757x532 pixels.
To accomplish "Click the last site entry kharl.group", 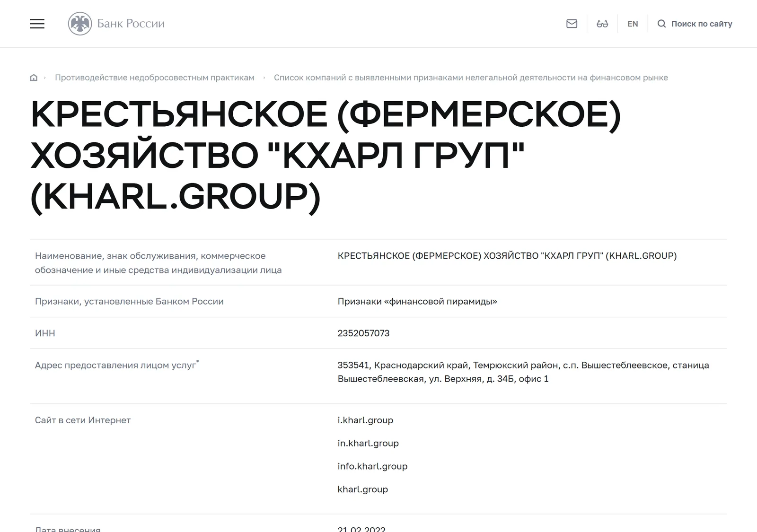I will pos(363,489).
